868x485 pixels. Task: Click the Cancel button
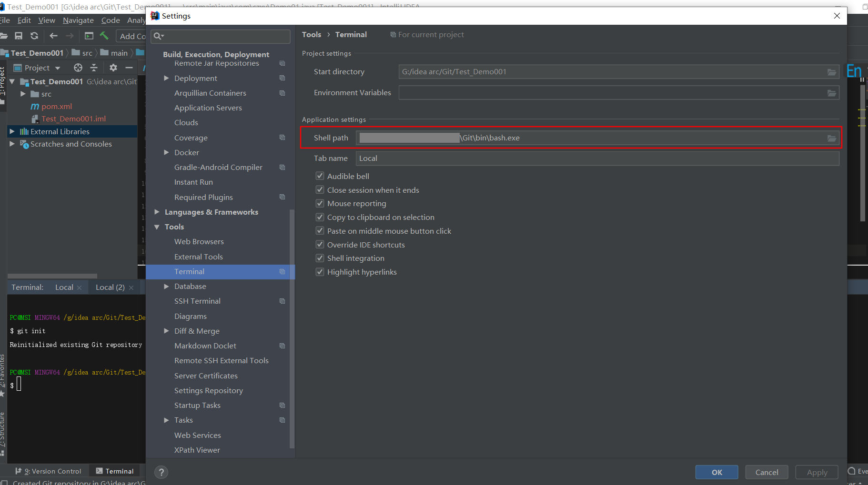coord(767,472)
